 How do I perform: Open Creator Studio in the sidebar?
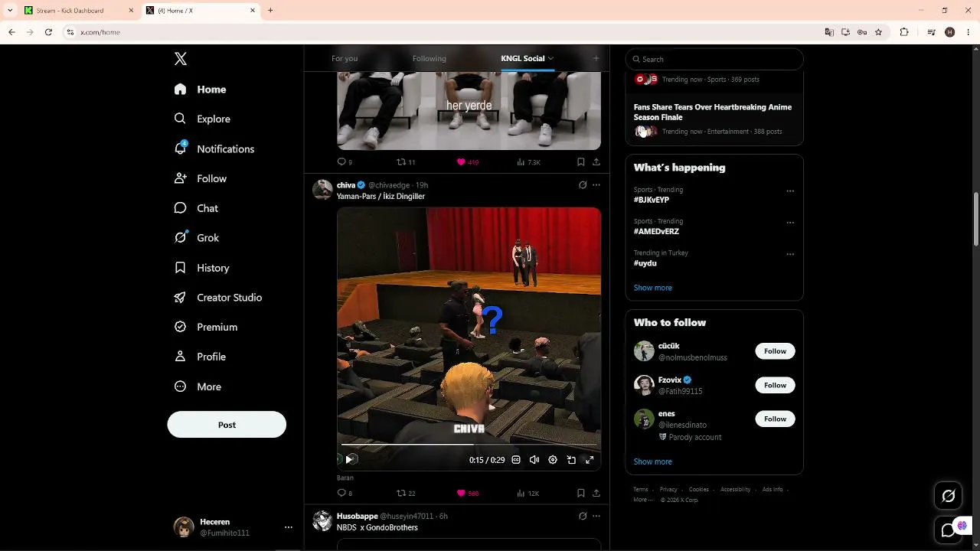[x=217, y=297]
